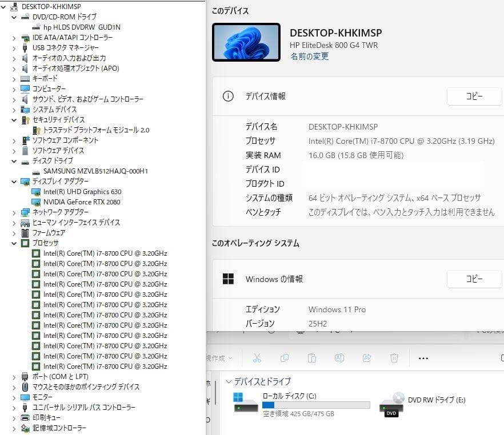Click the Paste icon in File Explorer toolbar

312,358
